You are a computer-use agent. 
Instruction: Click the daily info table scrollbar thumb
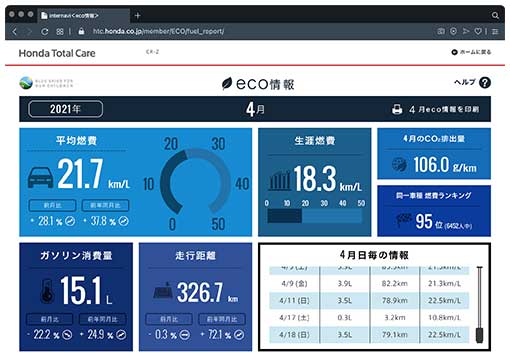(479, 335)
